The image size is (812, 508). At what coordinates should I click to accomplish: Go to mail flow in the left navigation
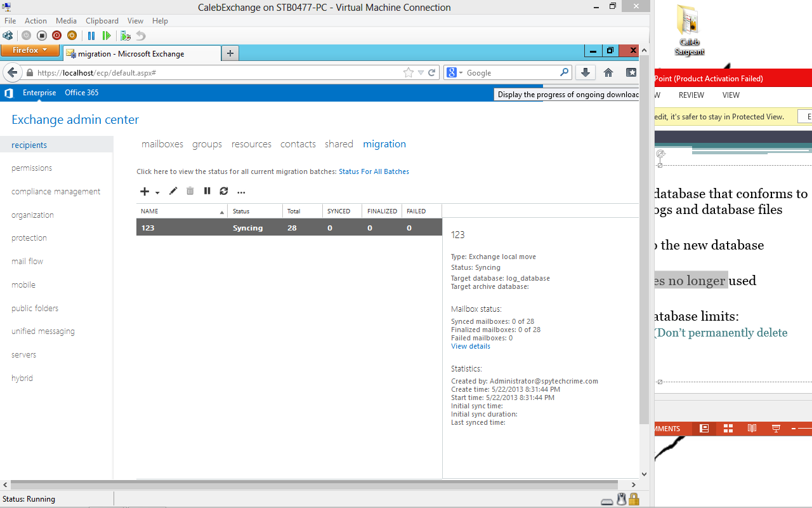coord(27,262)
